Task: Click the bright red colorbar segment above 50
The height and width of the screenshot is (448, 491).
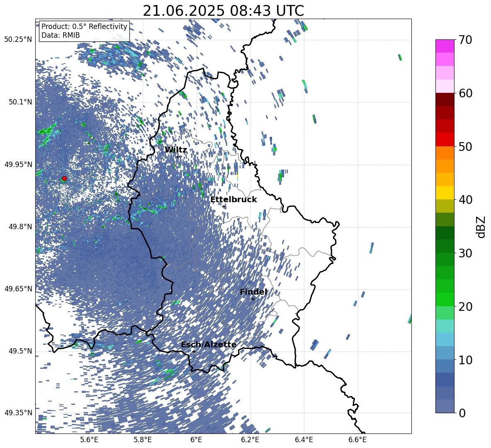Action: pyautogui.click(x=445, y=139)
